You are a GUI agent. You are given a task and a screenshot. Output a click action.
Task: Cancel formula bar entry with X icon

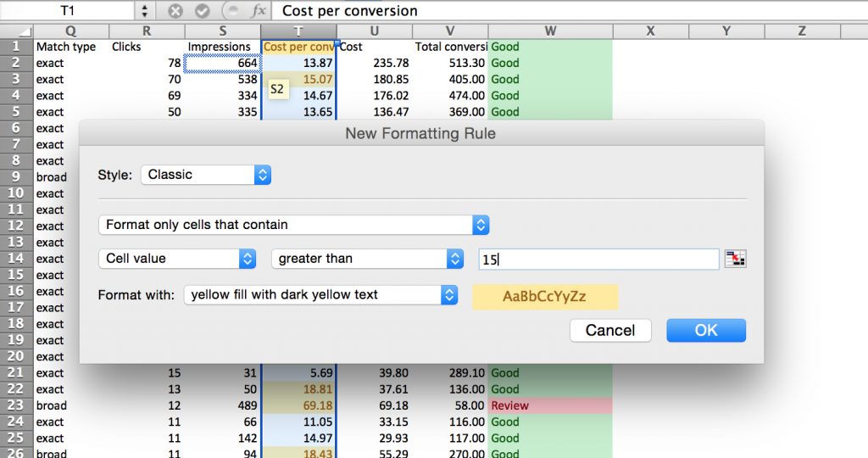click(175, 10)
